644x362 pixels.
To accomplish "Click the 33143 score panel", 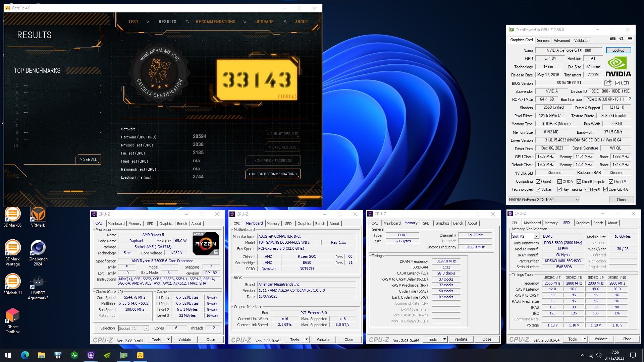I will (x=257, y=80).
